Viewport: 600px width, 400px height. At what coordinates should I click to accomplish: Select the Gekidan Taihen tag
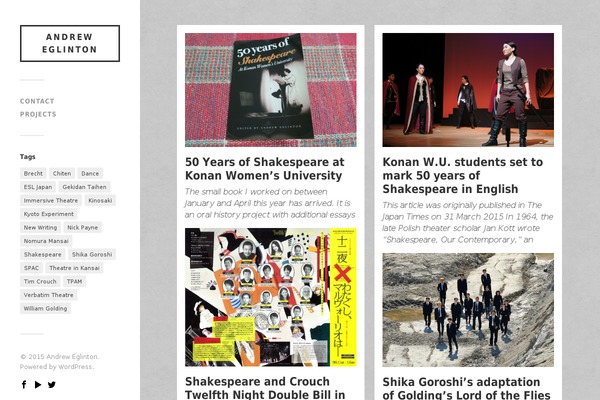click(x=85, y=187)
